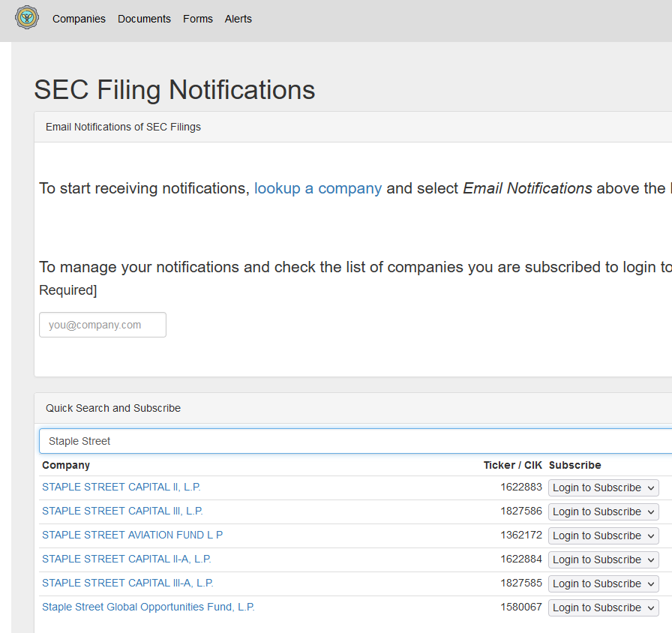Expand subscribe dropdown for CIK 1827585
Viewport: 672px width, 633px height.
coord(604,583)
